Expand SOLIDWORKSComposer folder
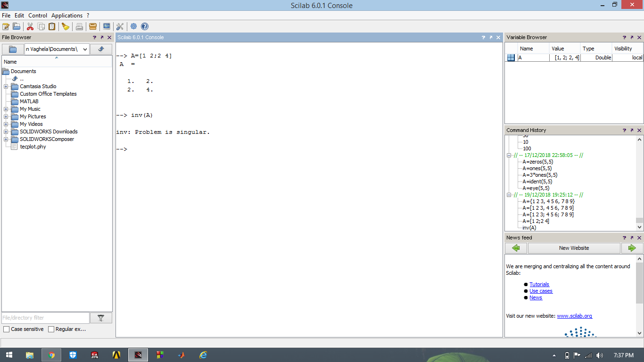Screen dimensions: 644x362 (6, 139)
